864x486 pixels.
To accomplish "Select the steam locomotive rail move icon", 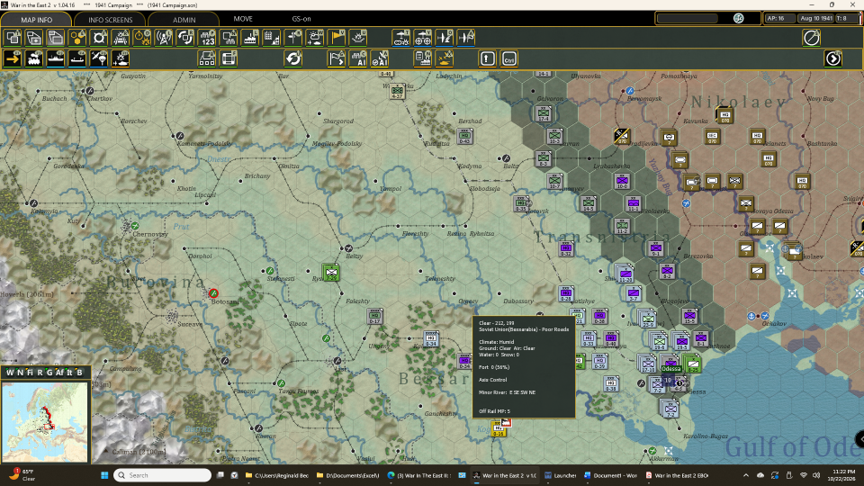I will click(34, 58).
